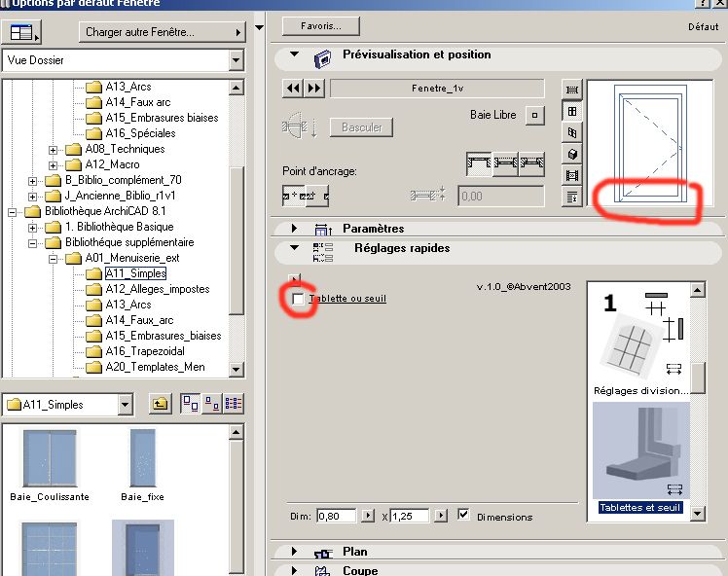
Task: Click the library view layout icon
Action: (x=21, y=32)
